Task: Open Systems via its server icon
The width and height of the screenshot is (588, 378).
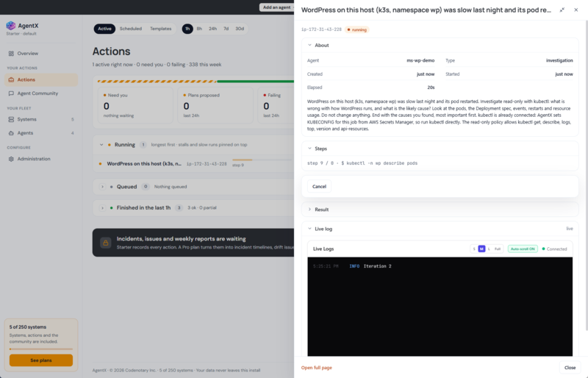Action: tap(11, 119)
